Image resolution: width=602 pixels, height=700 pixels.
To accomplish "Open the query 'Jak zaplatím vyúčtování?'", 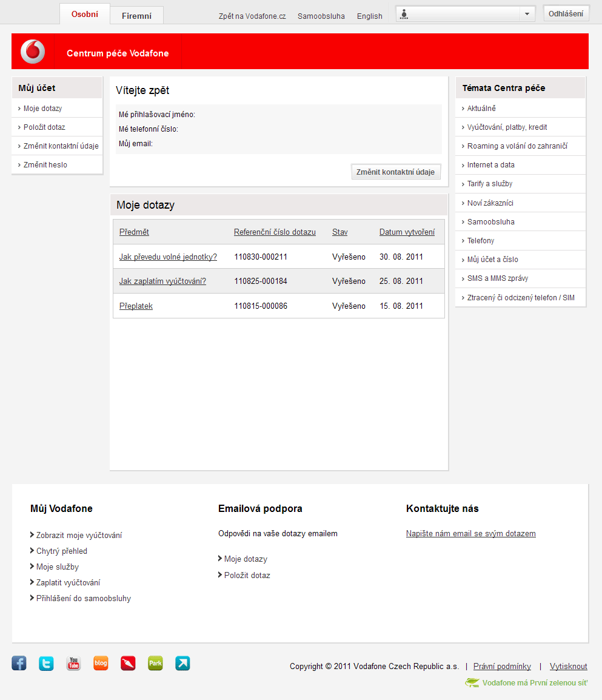I will pos(162,281).
